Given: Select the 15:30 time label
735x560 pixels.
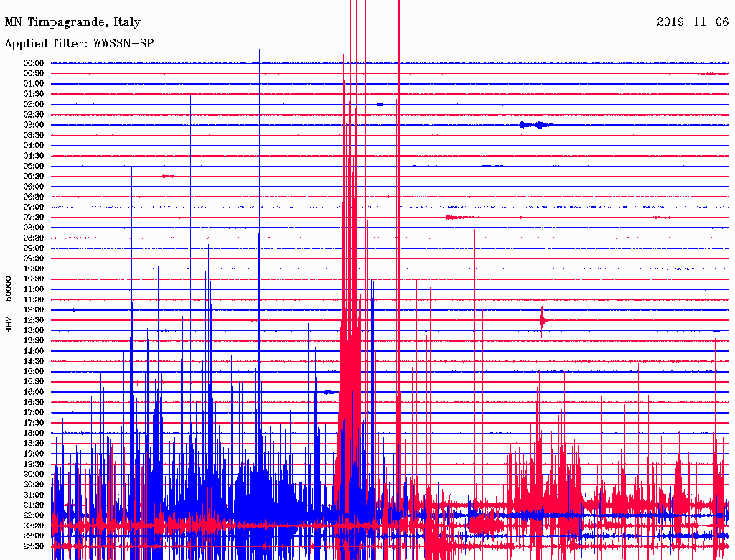Looking at the screenshot, I should pos(34,381).
